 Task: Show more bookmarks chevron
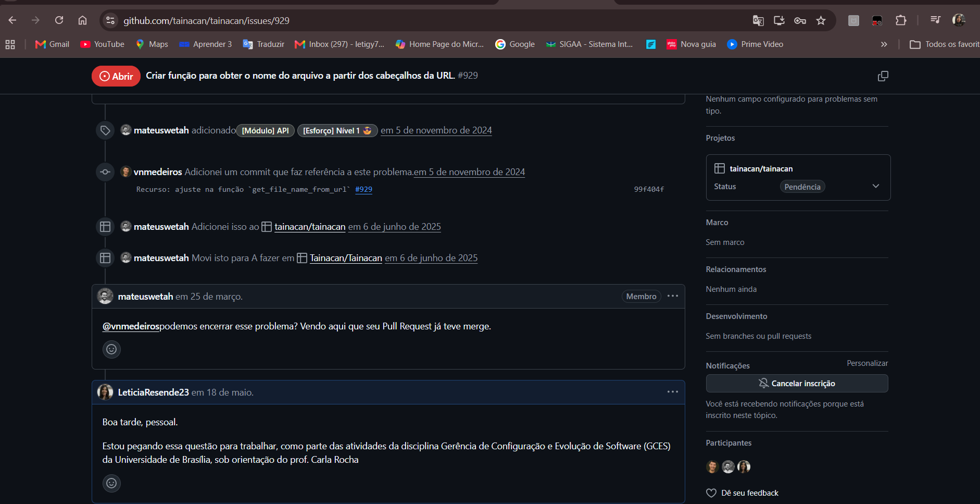884,44
